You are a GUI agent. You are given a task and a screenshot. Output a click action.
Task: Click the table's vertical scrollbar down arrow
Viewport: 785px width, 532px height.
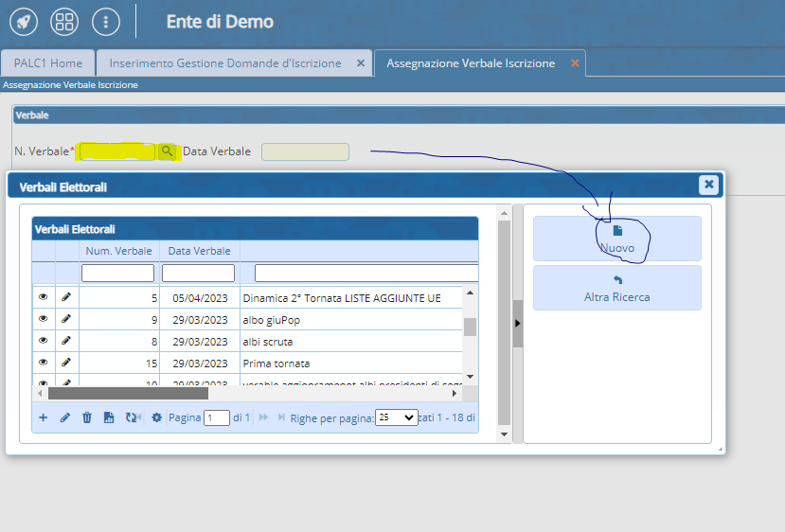pyautogui.click(x=470, y=375)
